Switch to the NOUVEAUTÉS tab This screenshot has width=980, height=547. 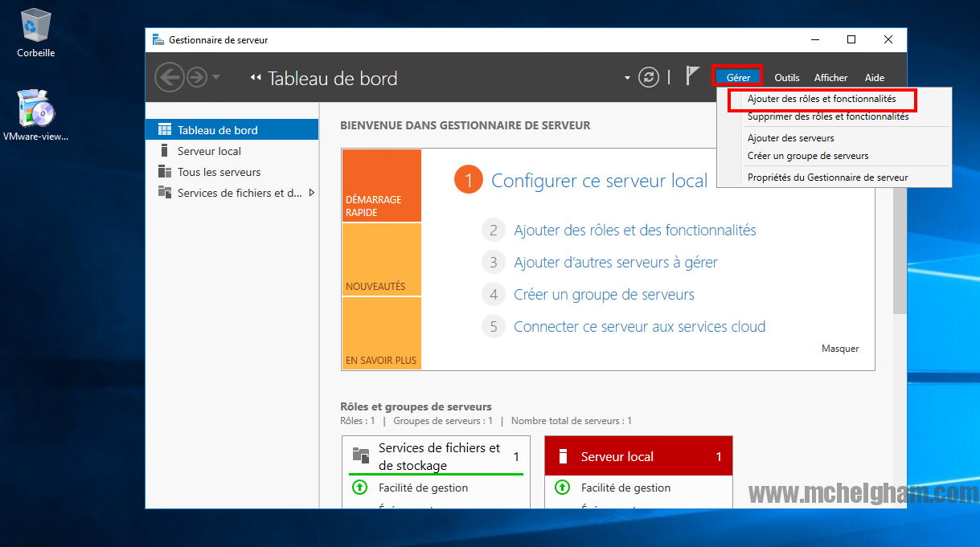tap(382, 259)
